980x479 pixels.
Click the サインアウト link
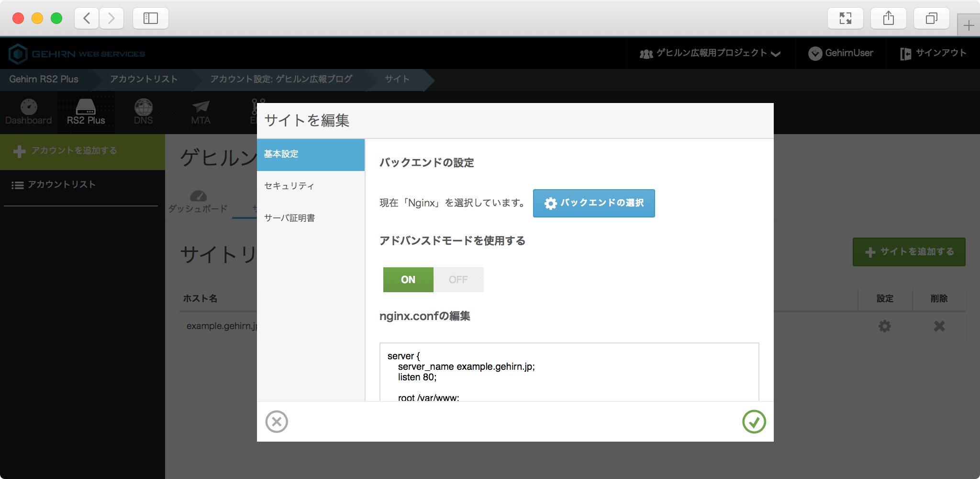[x=933, y=53]
